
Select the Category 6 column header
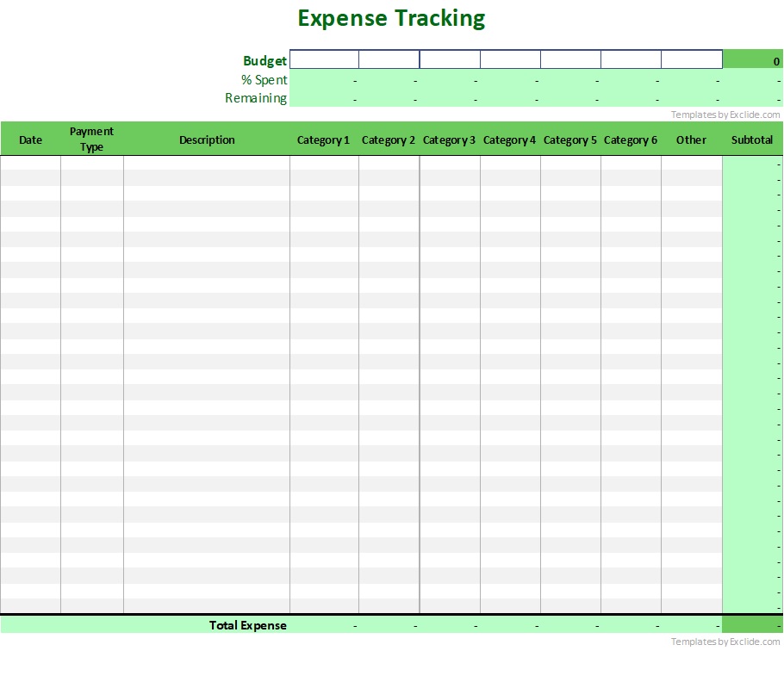[x=631, y=139]
